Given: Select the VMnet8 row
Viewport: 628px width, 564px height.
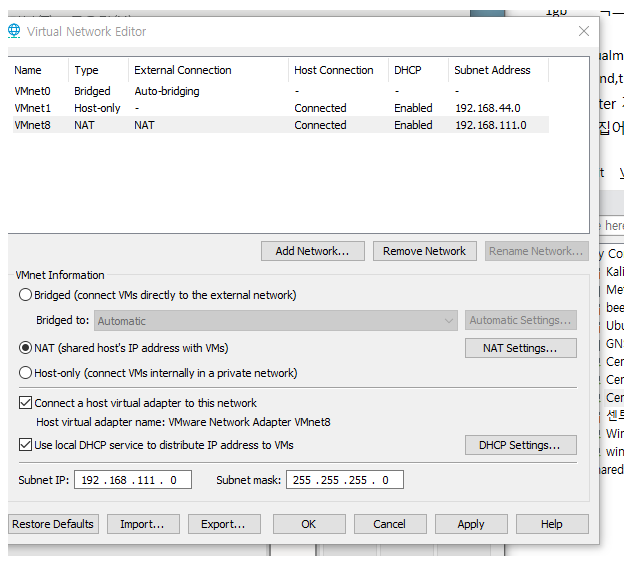Looking at the screenshot, I should 281,125.
